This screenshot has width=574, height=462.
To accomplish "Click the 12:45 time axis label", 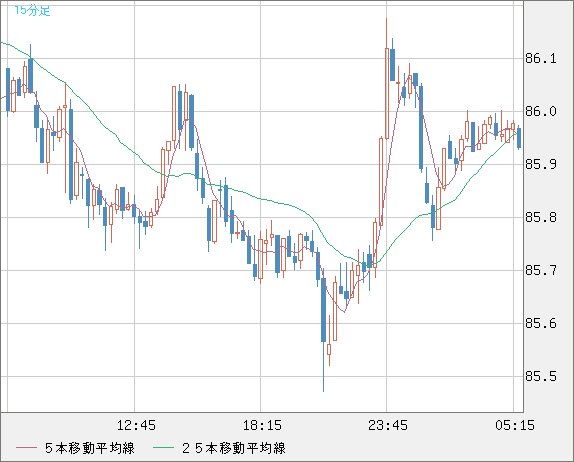I will coord(136,425).
